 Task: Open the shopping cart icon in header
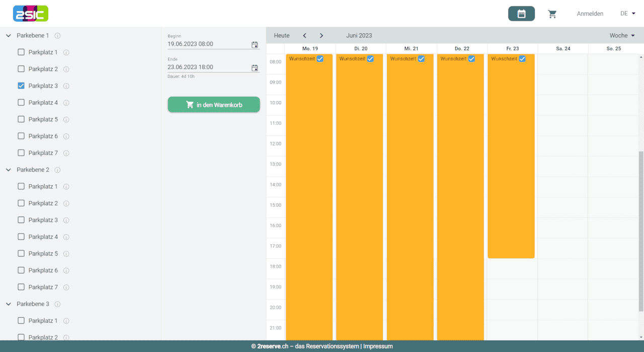[x=552, y=14]
